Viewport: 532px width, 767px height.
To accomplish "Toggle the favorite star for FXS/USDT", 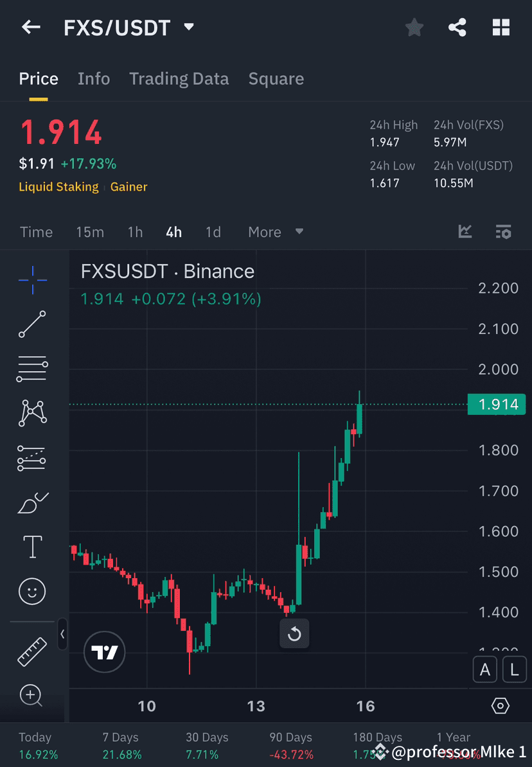I will tap(414, 27).
